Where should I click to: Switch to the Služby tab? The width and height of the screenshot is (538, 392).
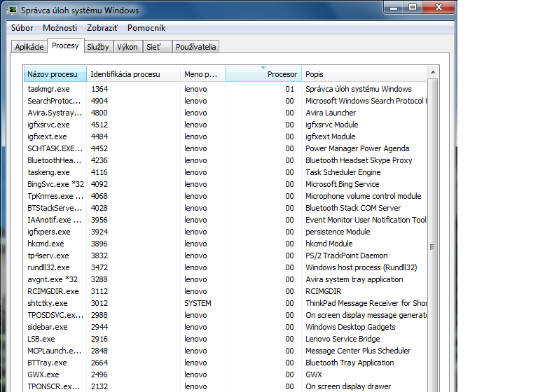98,47
